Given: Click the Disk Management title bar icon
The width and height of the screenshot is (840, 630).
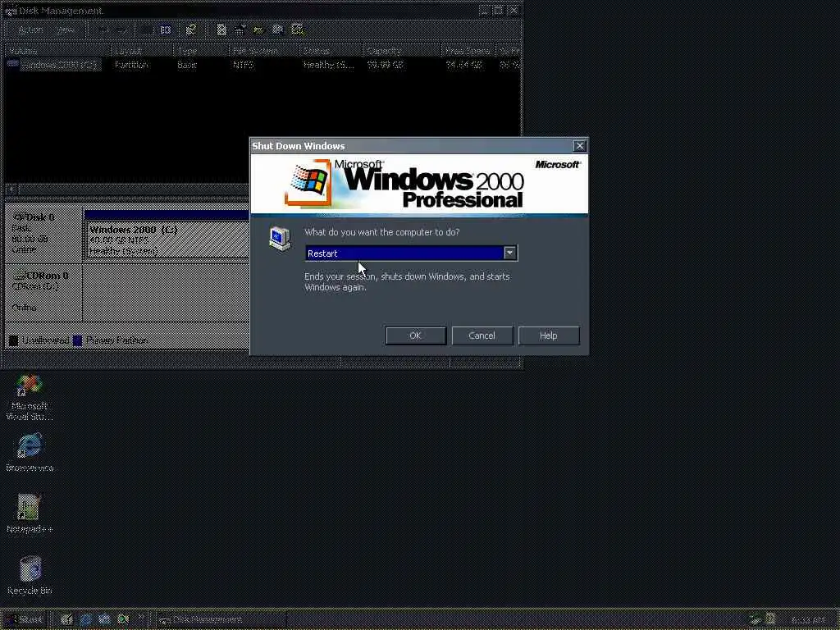Looking at the screenshot, I should [x=10, y=11].
